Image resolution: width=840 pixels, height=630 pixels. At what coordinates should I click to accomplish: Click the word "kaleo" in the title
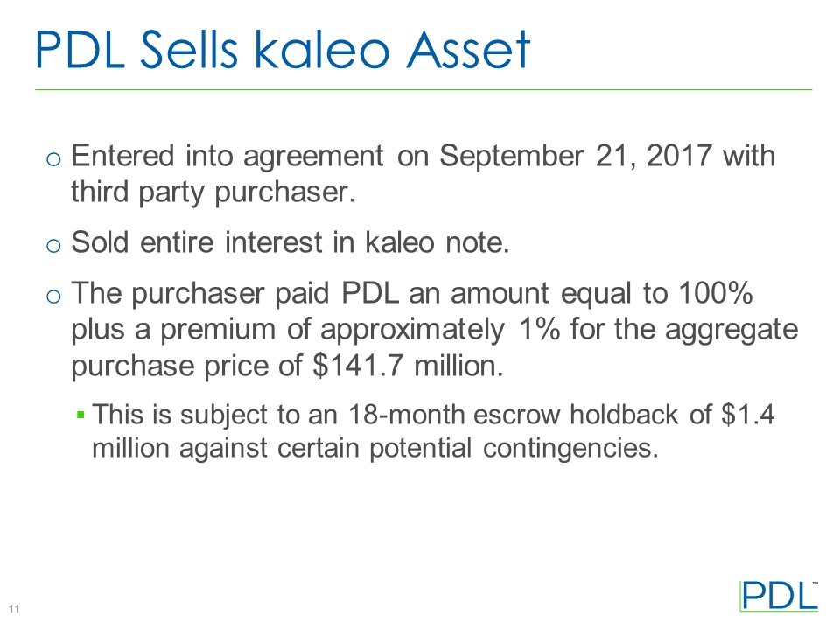(x=319, y=50)
